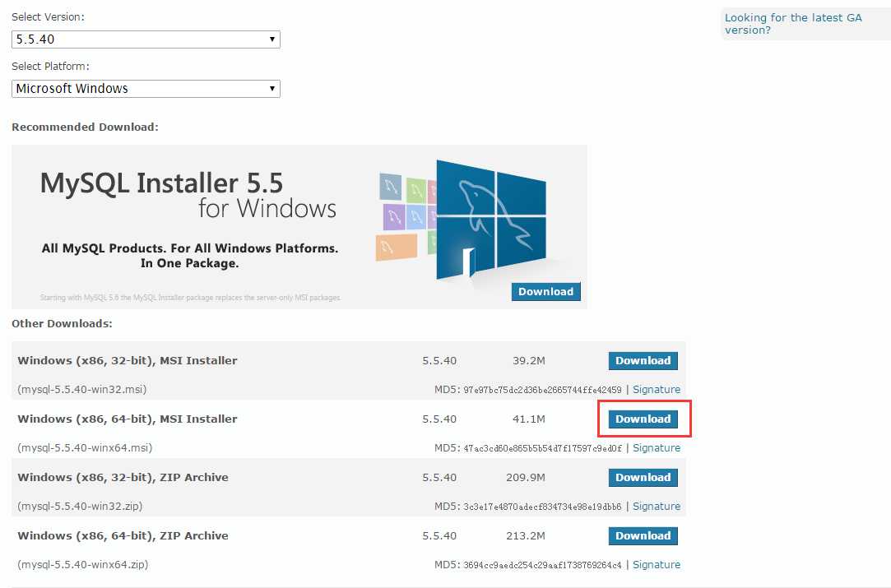Download the Windows 64-bit MSI Installer
Viewport: 891px width, 588px height.
pyautogui.click(x=643, y=419)
